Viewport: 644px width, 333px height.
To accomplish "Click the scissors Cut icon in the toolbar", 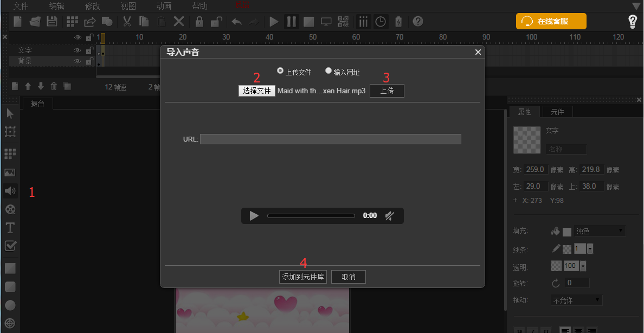I will (126, 21).
